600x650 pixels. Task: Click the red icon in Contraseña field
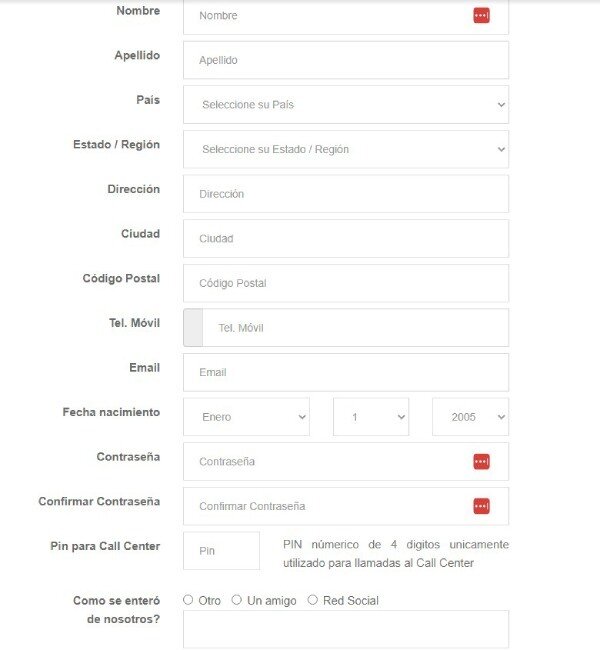click(x=481, y=461)
